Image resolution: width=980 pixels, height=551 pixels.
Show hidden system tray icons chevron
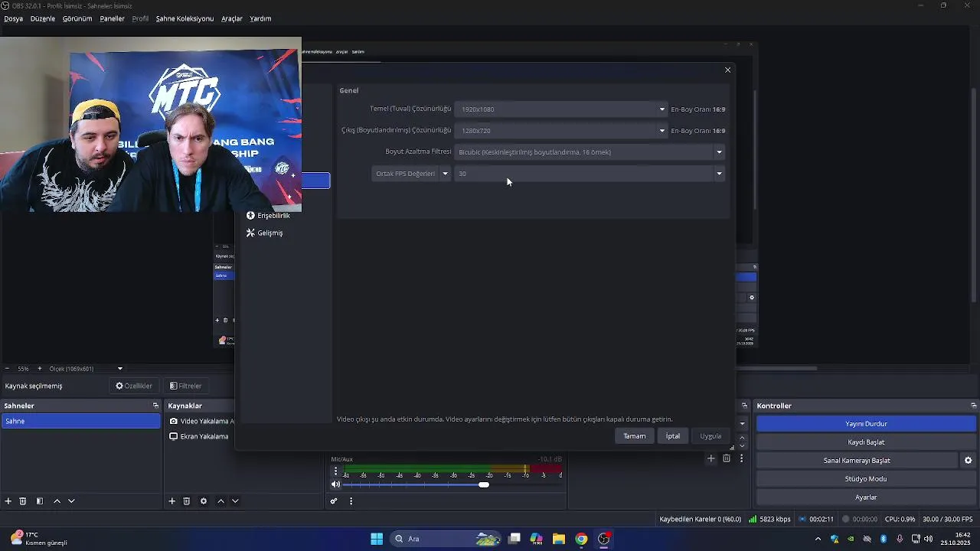click(x=818, y=539)
